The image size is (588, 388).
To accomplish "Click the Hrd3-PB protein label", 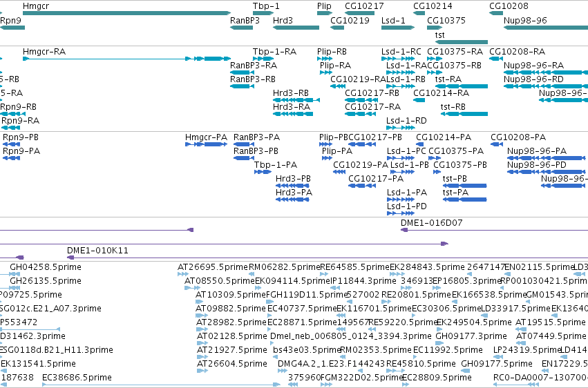I will coord(293,179).
